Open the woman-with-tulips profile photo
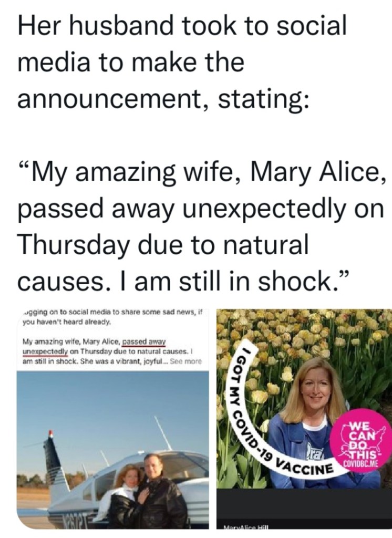 (x=304, y=399)
